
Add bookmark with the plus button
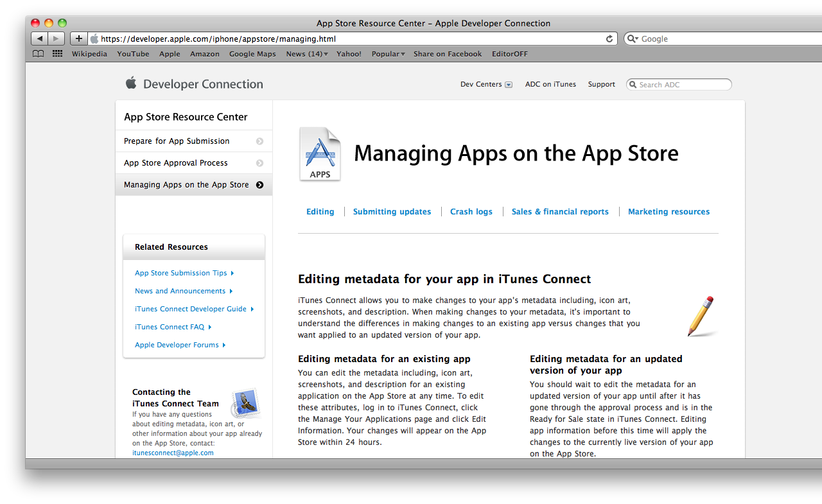tap(78, 39)
